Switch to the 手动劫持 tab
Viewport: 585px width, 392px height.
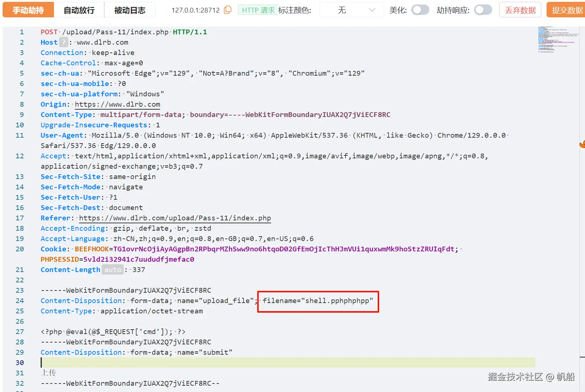click(x=28, y=10)
